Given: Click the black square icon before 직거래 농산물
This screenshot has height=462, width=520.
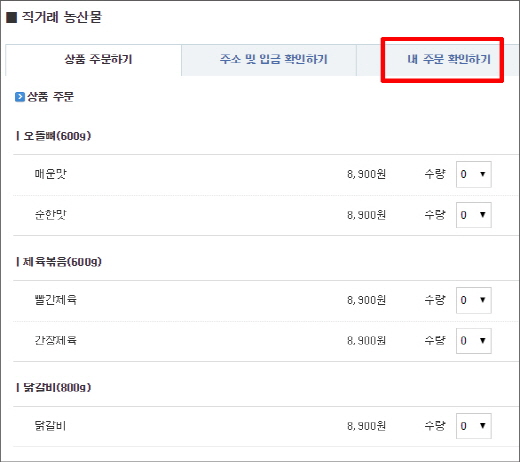Looking at the screenshot, I should (x=11, y=17).
